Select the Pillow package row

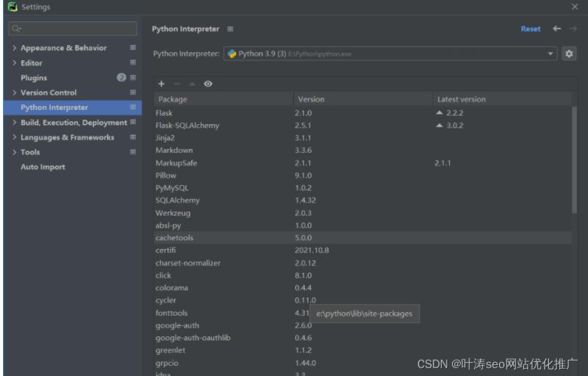click(x=362, y=176)
